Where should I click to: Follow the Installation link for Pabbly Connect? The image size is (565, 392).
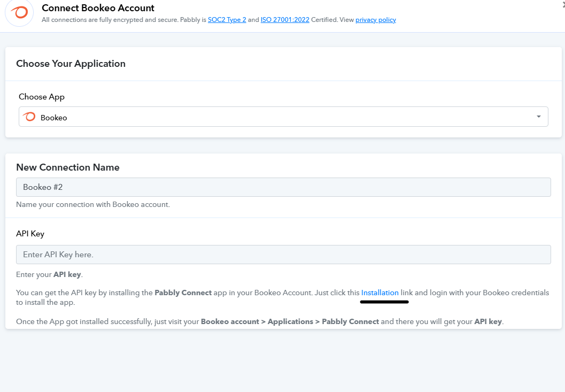[380, 293]
